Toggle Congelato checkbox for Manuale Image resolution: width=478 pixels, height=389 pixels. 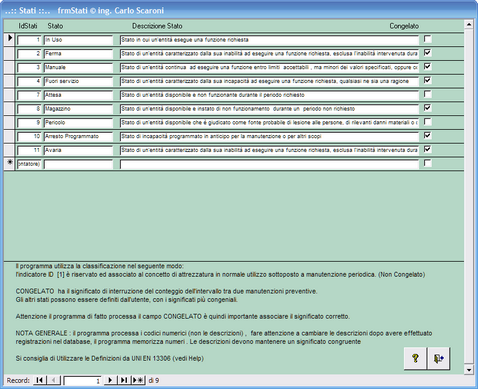428,67
